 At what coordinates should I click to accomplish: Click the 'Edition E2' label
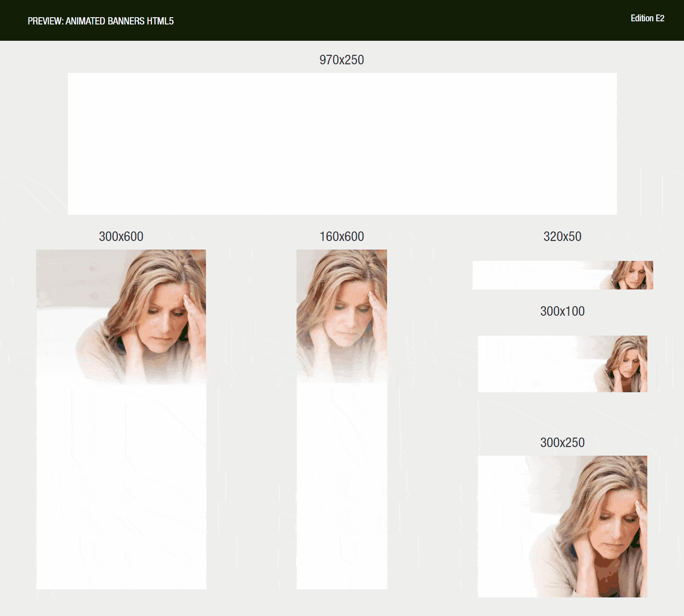647,18
